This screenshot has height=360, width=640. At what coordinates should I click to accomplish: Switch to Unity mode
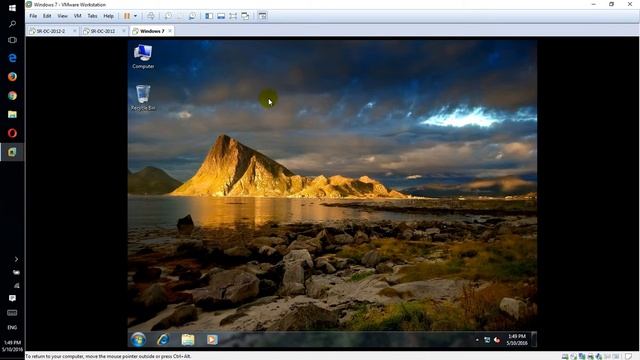(x=245, y=16)
